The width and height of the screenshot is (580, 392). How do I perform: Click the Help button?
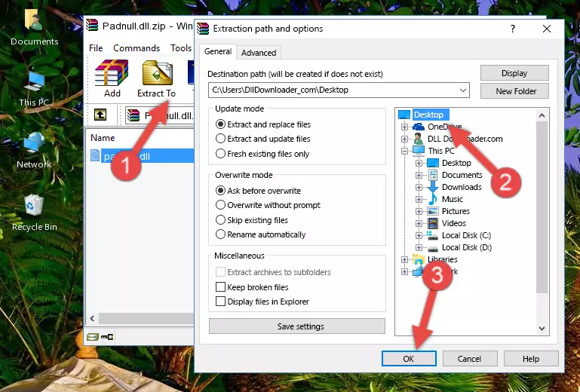pyautogui.click(x=531, y=359)
